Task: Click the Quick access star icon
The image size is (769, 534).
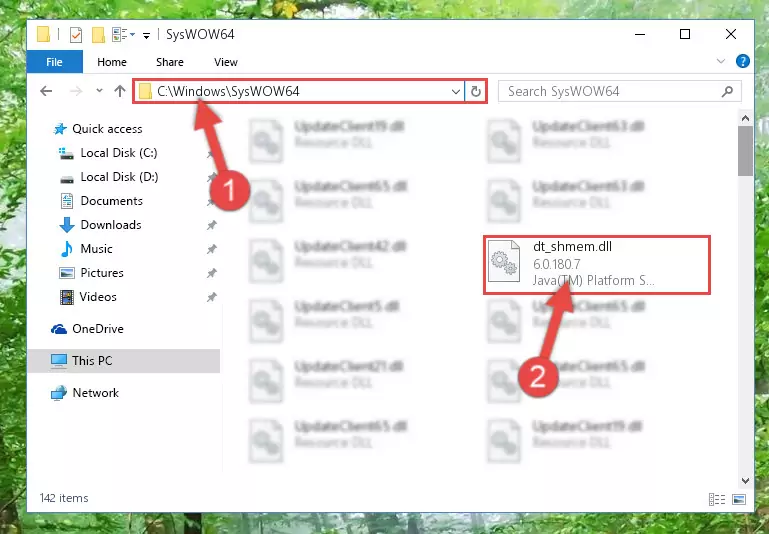Action: point(60,129)
